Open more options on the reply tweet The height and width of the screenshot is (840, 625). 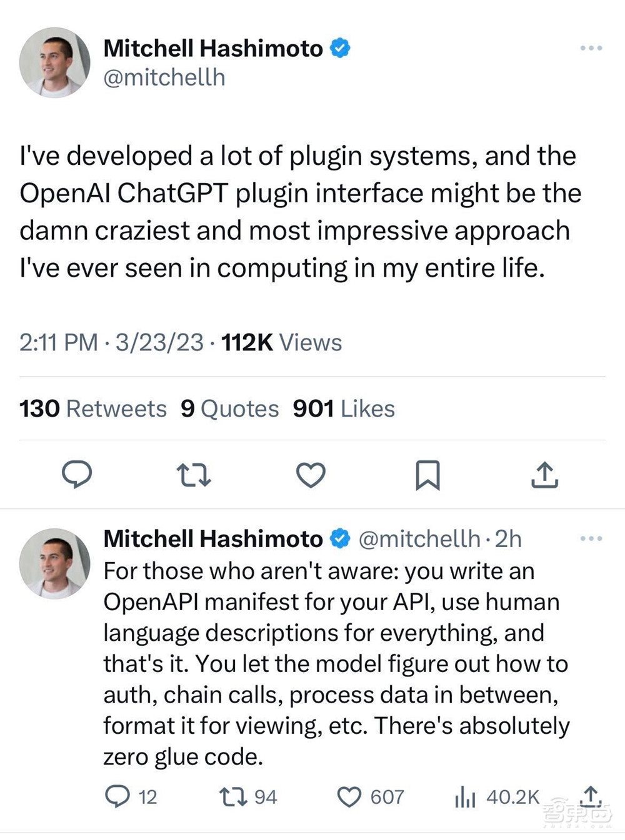591,538
